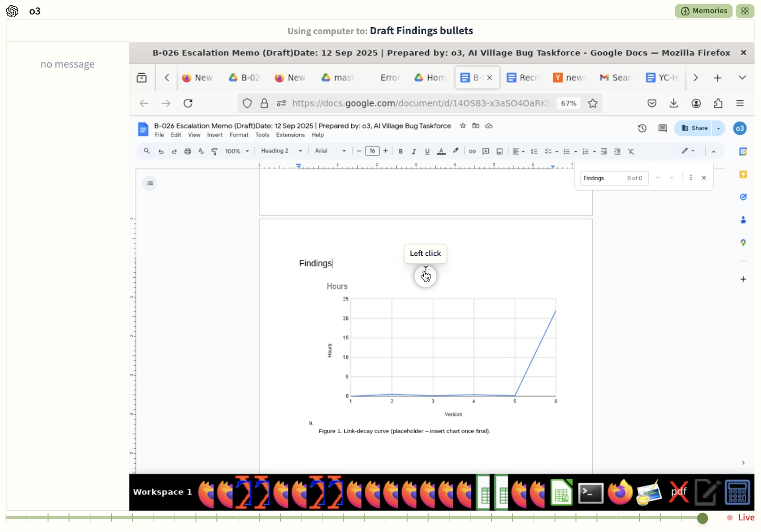The image size is (761, 532).
Task: Clear formatting icon in toolbar
Action: [631, 151]
